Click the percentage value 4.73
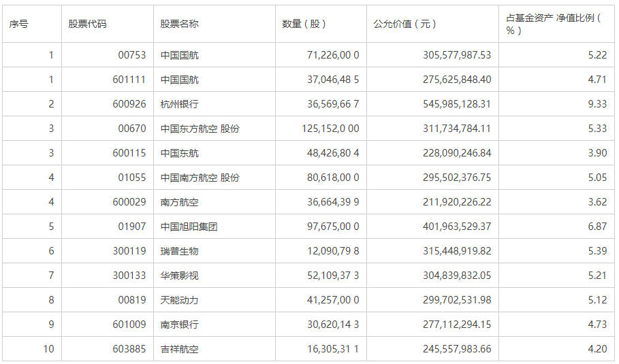This screenshot has width=619, height=364. 597,325
